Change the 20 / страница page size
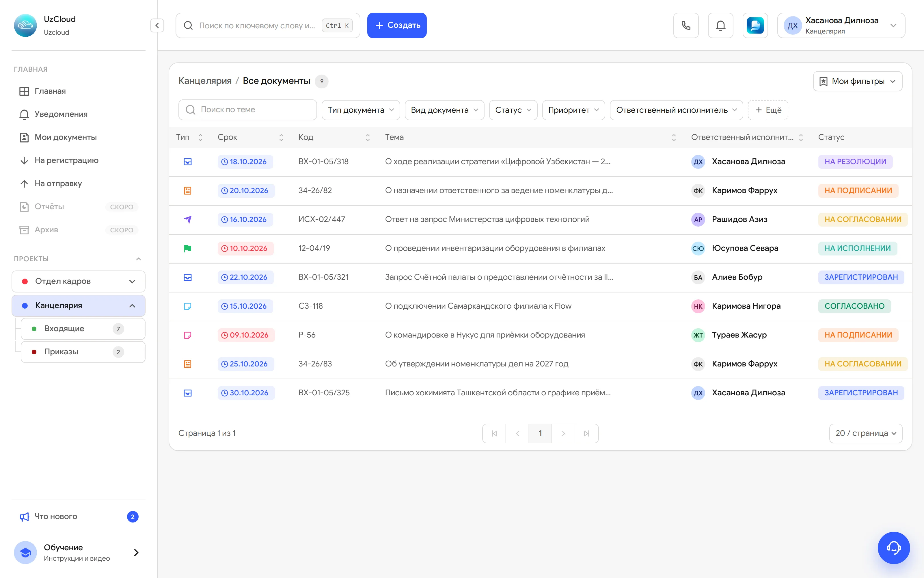Screen dimensions: 924x578 coord(866,433)
